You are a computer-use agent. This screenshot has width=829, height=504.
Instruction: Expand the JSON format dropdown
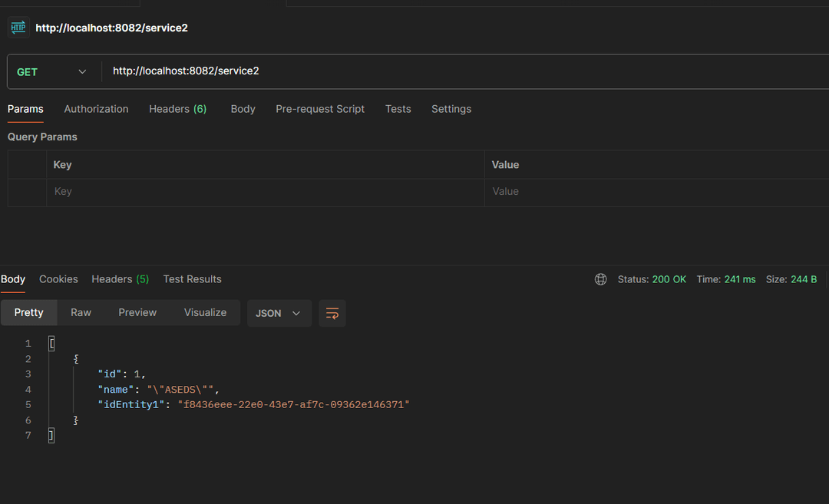click(279, 313)
